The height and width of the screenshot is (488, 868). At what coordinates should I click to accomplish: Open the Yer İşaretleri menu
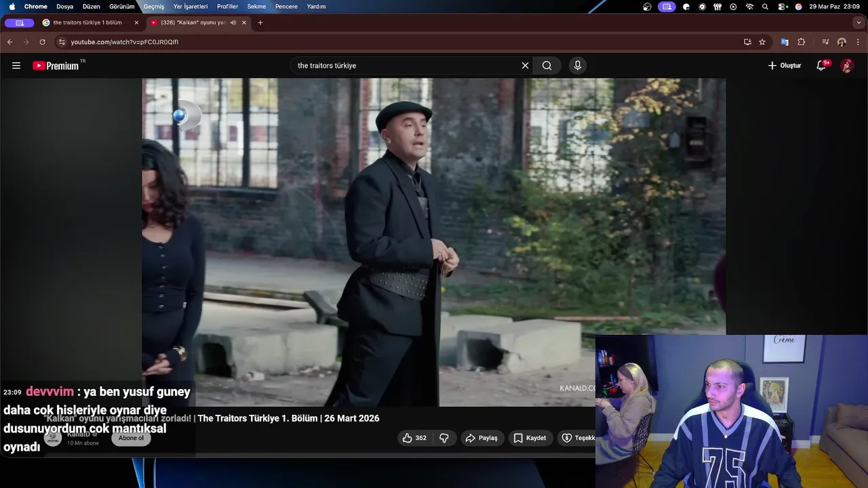click(x=191, y=7)
